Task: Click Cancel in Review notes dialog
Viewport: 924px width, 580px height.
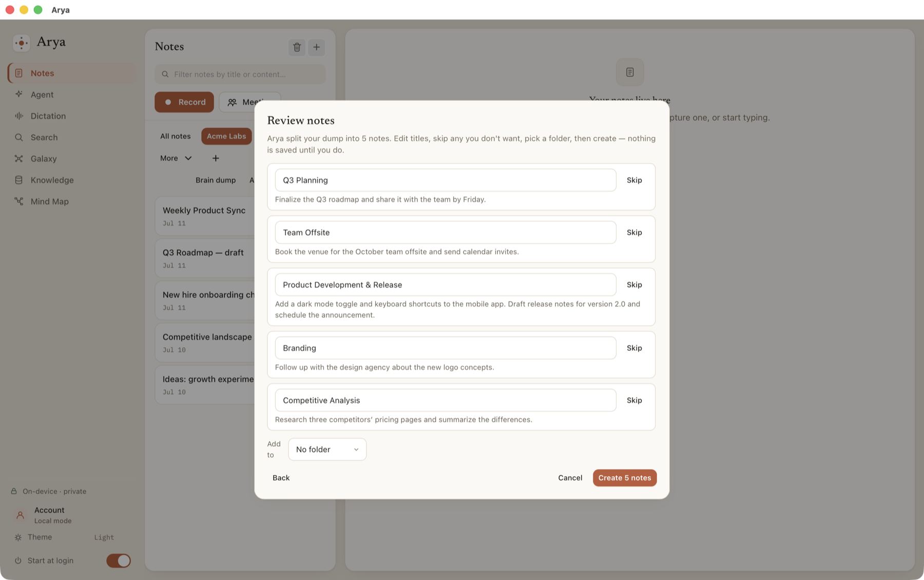Action: click(x=570, y=478)
